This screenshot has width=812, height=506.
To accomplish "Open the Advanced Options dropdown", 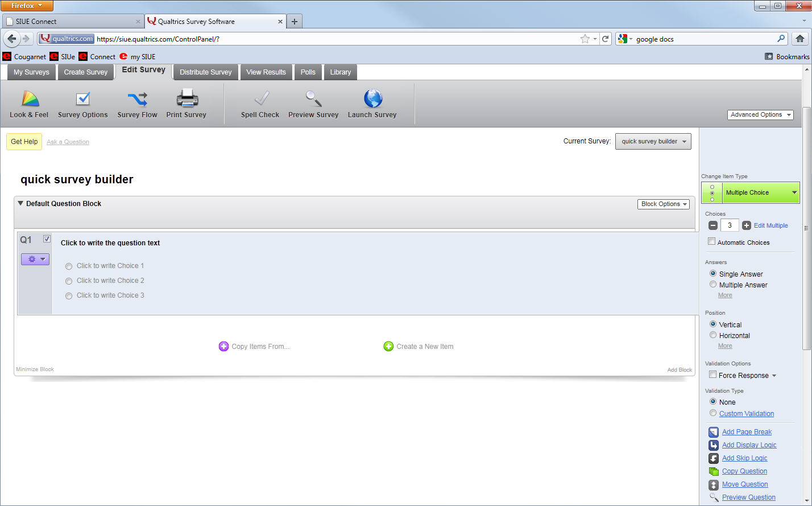I will tap(760, 115).
